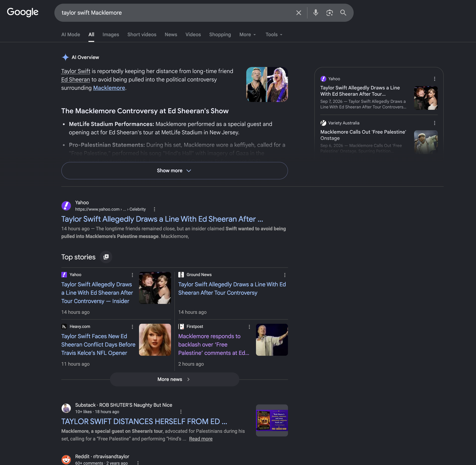The width and height of the screenshot is (476, 465).
Task: Open options for Ground News story
Action: pyautogui.click(x=284, y=275)
